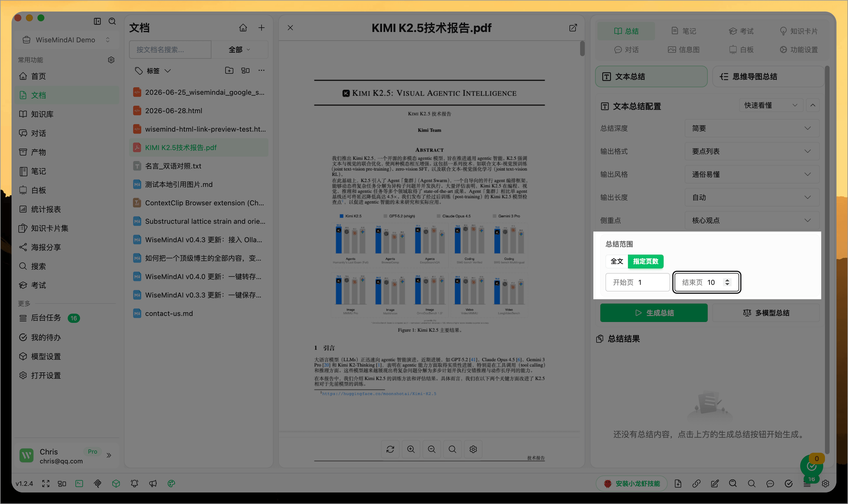Click the edit pencil icon in bottom bar
Viewport: 848px width, 504px height.
pos(715,484)
